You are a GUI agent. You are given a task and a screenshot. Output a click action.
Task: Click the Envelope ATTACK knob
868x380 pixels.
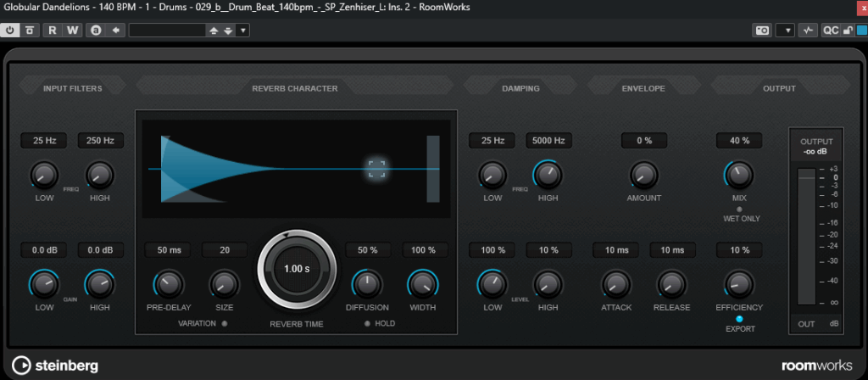pyautogui.click(x=616, y=285)
